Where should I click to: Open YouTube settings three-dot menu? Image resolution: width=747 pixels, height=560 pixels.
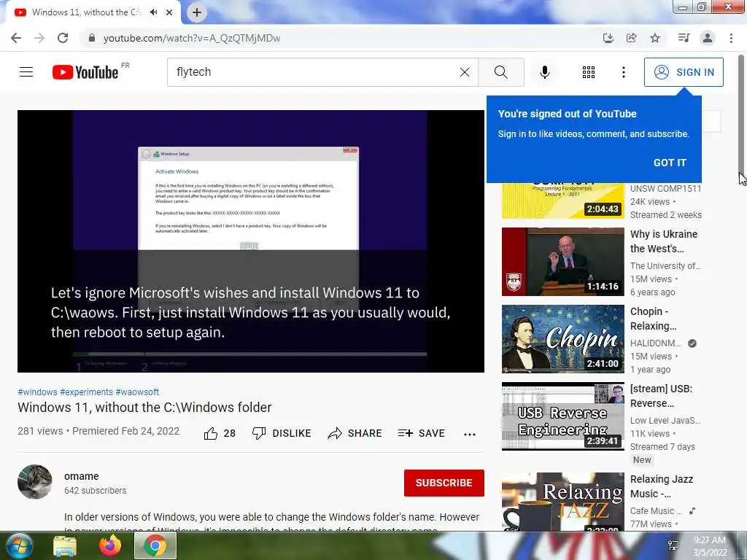pos(623,72)
